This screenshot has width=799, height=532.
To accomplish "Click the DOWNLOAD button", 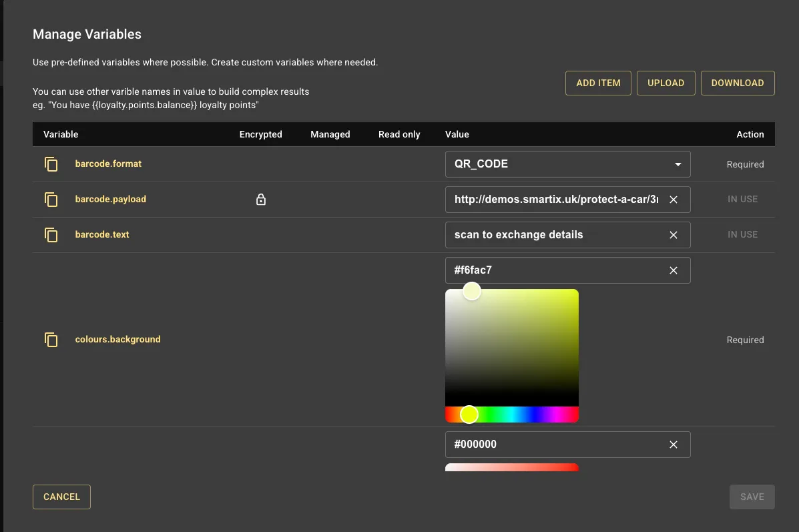I will (738, 83).
